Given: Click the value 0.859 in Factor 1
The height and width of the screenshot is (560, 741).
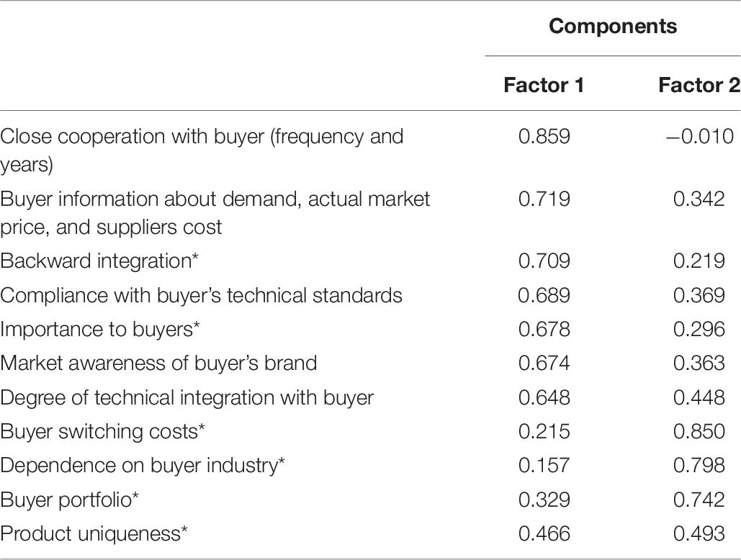Looking at the screenshot, I should tap(544, 137).
